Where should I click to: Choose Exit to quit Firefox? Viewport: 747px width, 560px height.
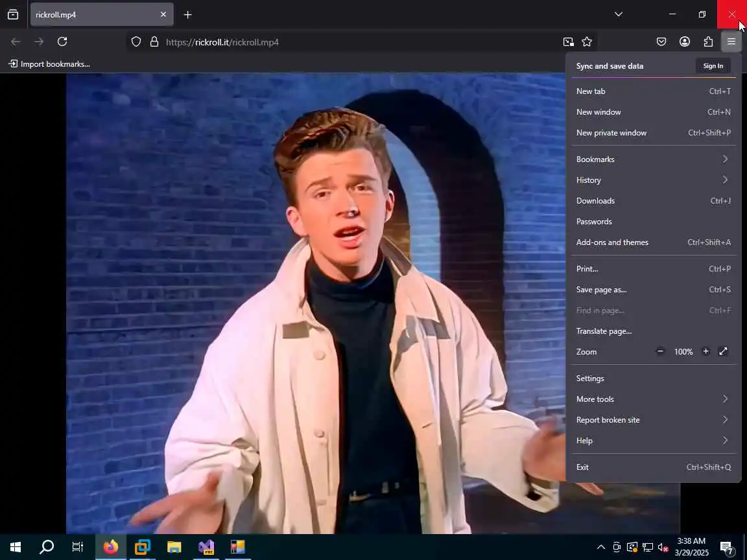653,467
